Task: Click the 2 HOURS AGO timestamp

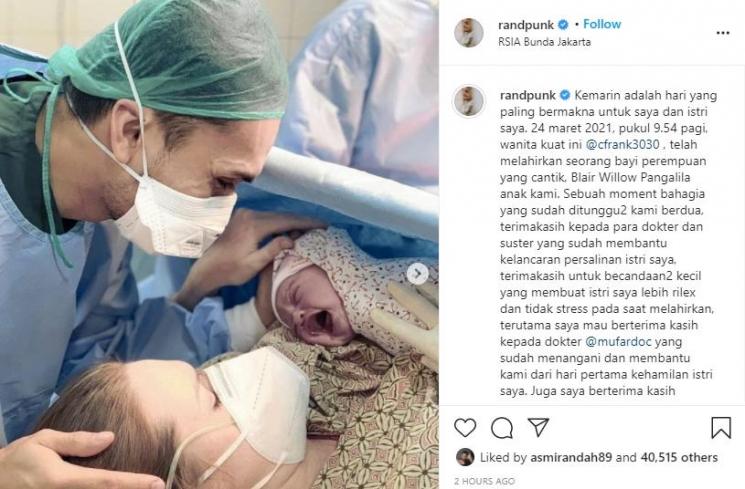Action: [485, 481]
